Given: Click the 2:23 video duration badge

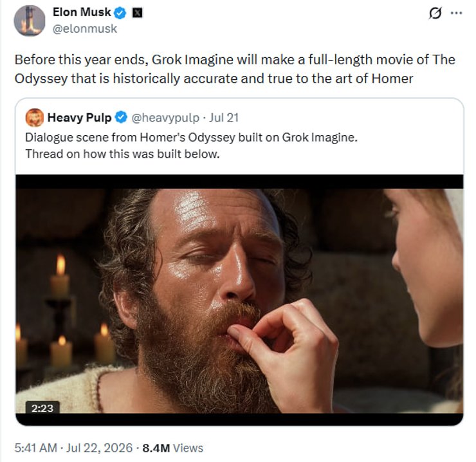Looking at the screenshot, I should click(x=42, y=408).
